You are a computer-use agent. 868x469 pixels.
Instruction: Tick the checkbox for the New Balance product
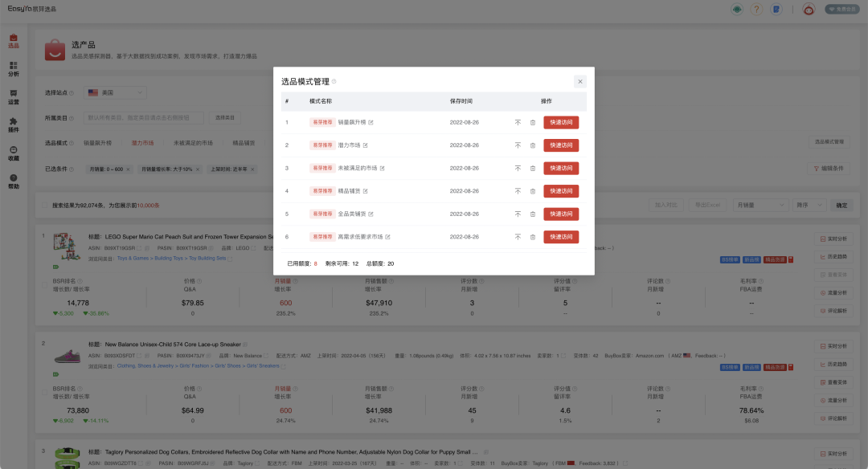pyautogui.click(x=45, y=393)
